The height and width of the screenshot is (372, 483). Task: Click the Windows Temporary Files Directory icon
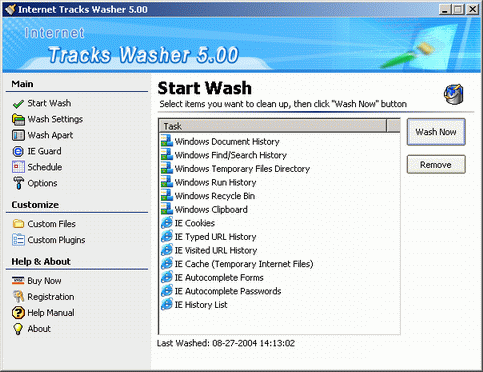click(167, 168)
